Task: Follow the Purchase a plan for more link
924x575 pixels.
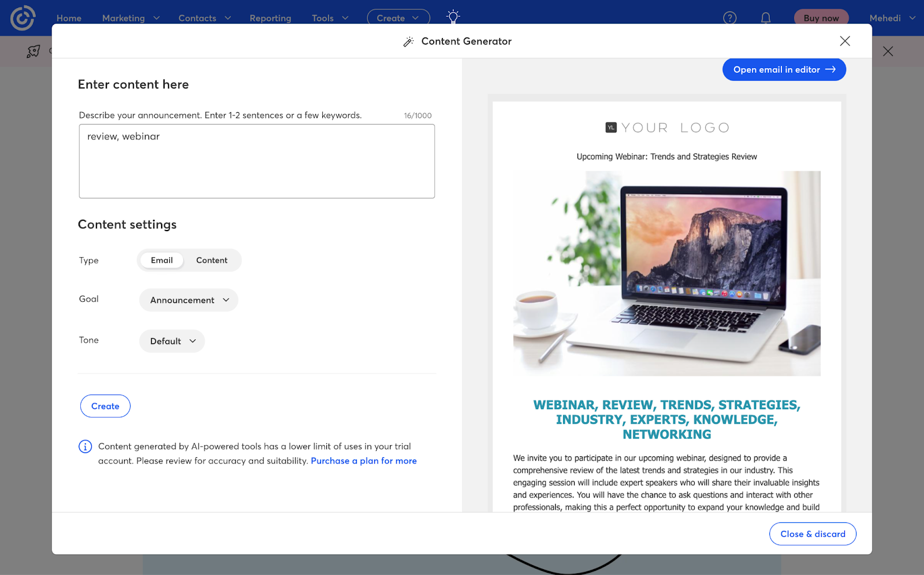Action: 364,461
